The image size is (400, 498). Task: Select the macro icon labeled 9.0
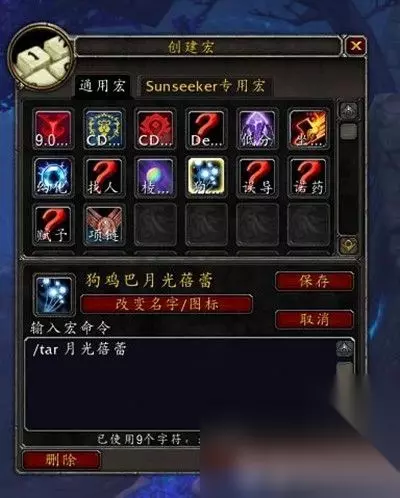click(x=53, y=129)
